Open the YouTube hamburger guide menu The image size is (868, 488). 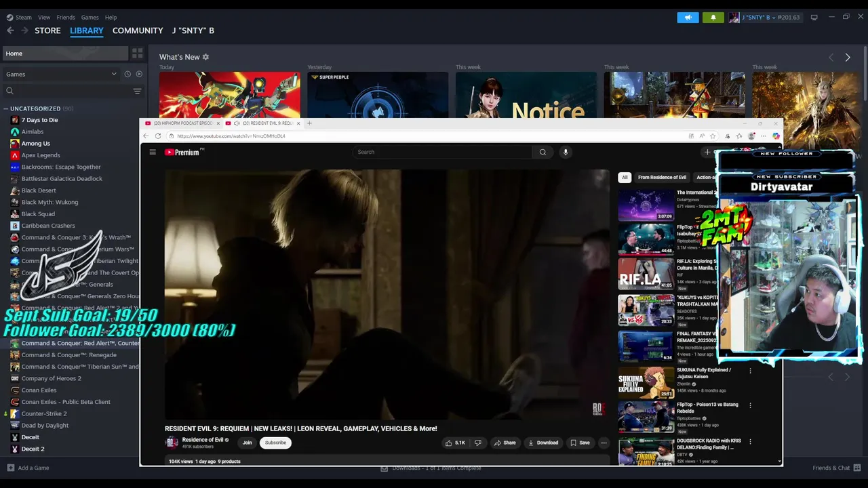(x=153, y=152)
